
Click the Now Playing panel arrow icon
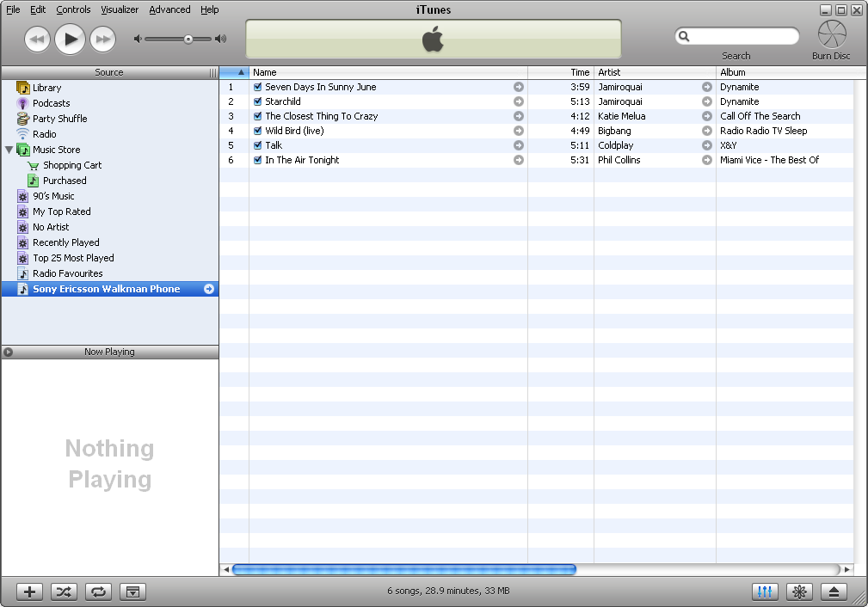9,352
